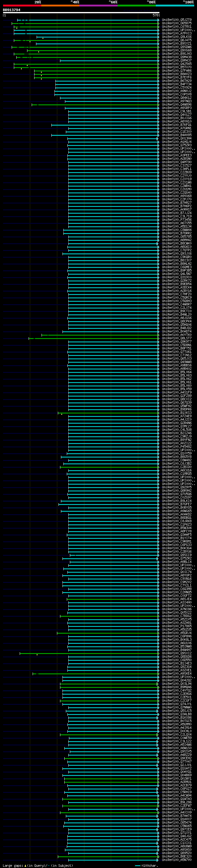Click the orange ~40% identity color bar
The image size is (197, 868).
[60, 6]
